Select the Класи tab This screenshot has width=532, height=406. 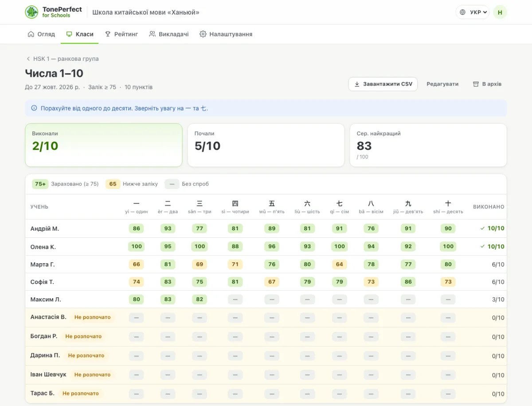(x=80, y=34)
